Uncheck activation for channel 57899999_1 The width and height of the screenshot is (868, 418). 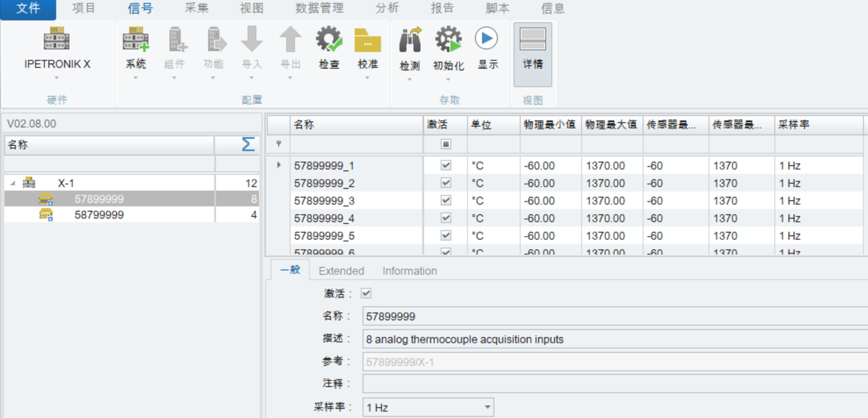tap(444, 165)
